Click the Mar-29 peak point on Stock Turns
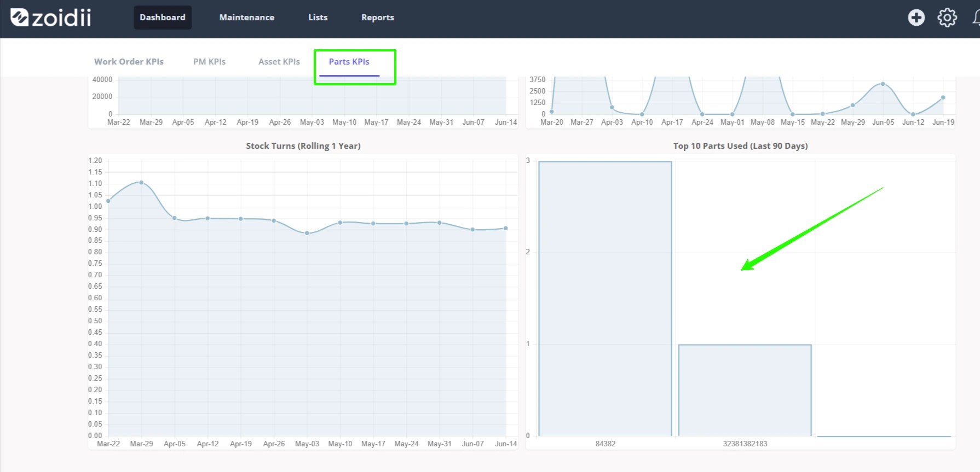980x472 pixels. (x=141, y=183)
